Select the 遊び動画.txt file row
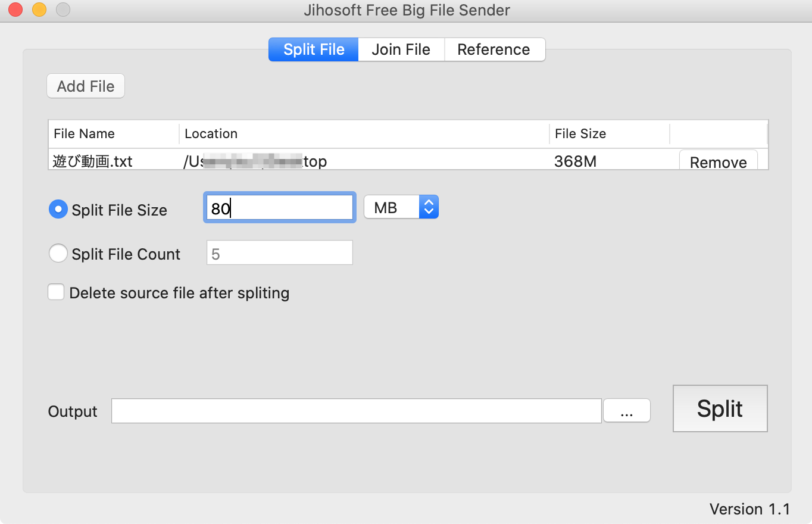This screenshot has width=812, height=524. [408, 160]
